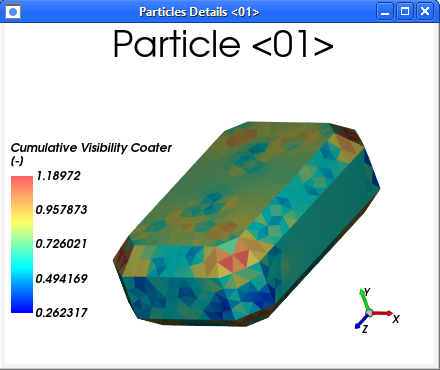440x370 pixels.
Task: Close the Particles Details window
Action: pos(425,12)
